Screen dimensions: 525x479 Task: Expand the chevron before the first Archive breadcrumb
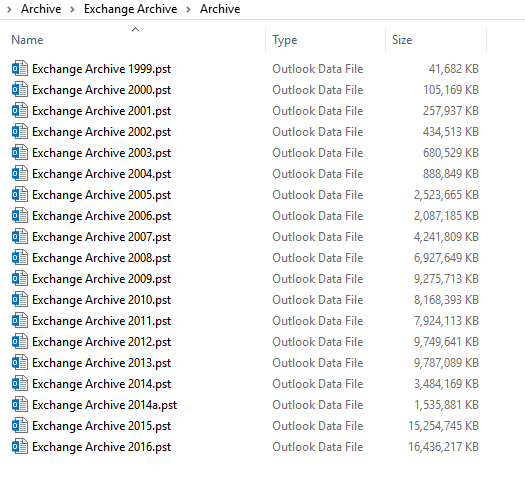pos(9,9)
